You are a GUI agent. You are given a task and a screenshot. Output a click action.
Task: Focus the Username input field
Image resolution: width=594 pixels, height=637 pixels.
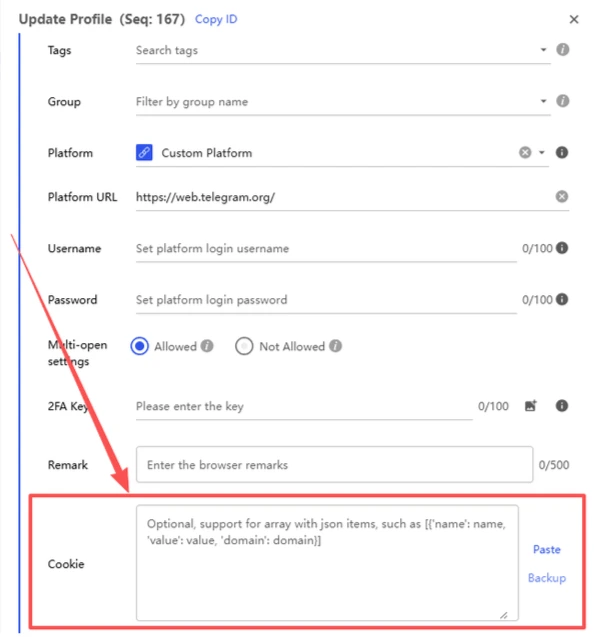pos(326,248)
